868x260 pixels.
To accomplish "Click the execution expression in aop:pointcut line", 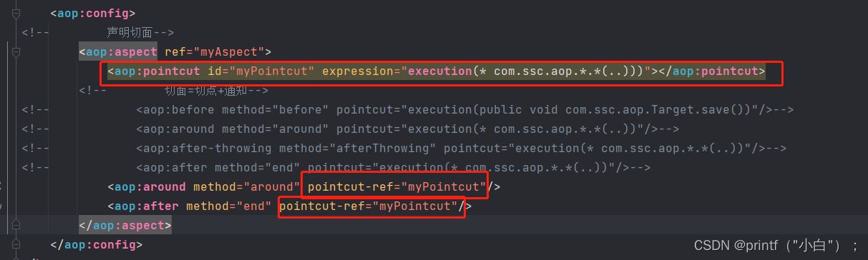I will pyautogui.click(x=526, y=71).
